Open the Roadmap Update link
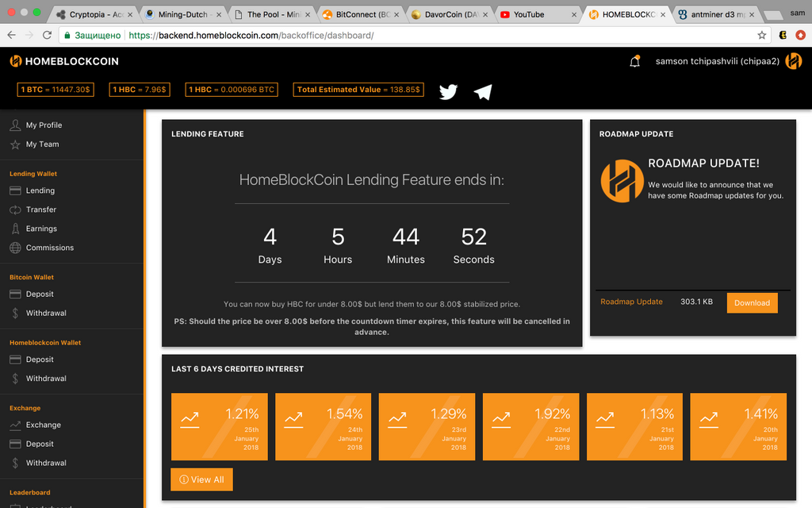Screen dimensions: 812x508 pos(631,302)
